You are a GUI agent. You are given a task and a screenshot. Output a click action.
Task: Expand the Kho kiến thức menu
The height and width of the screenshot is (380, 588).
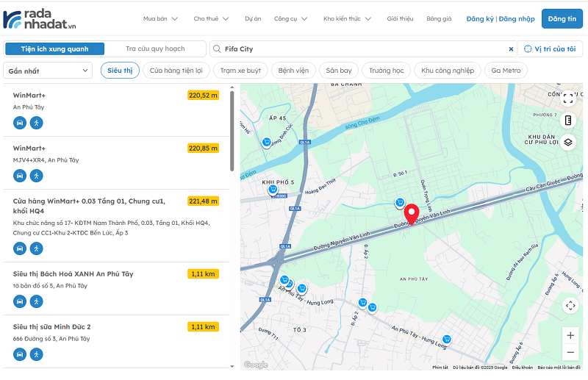(347, 19)
